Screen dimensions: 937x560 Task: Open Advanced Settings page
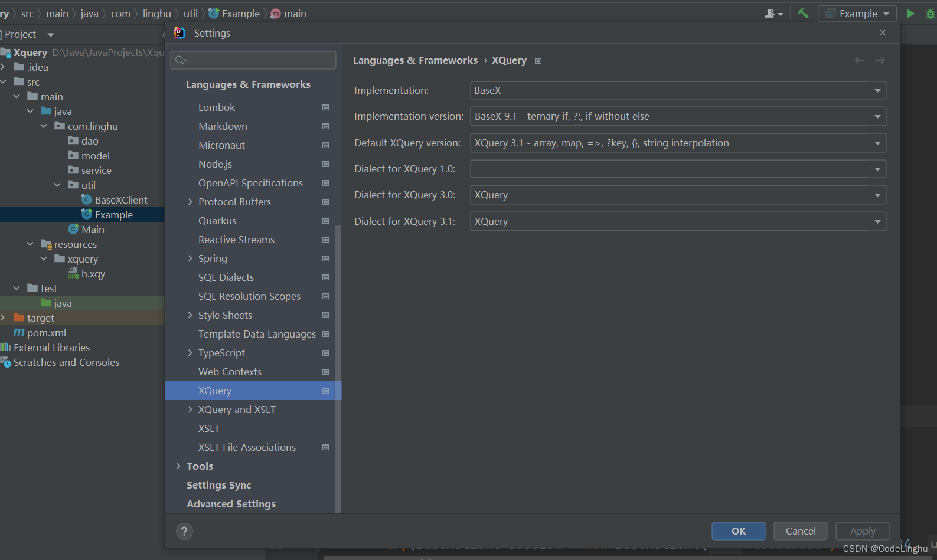click(x=231, y=504)
